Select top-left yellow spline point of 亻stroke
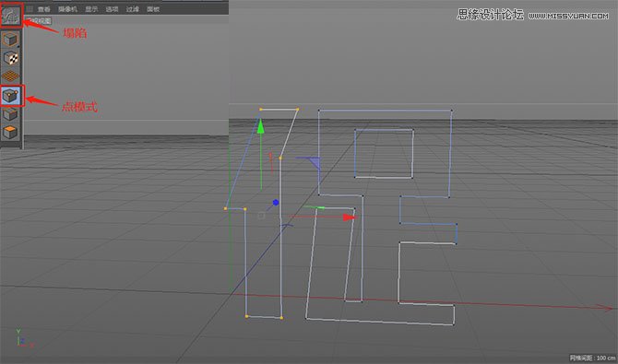 [x=261, y=109]
